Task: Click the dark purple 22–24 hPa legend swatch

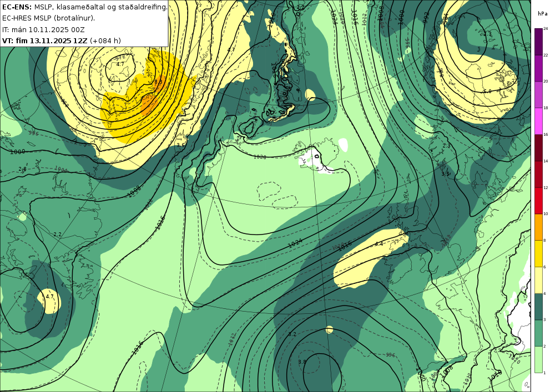Action: pyautogui.click(x=538, y=42)
